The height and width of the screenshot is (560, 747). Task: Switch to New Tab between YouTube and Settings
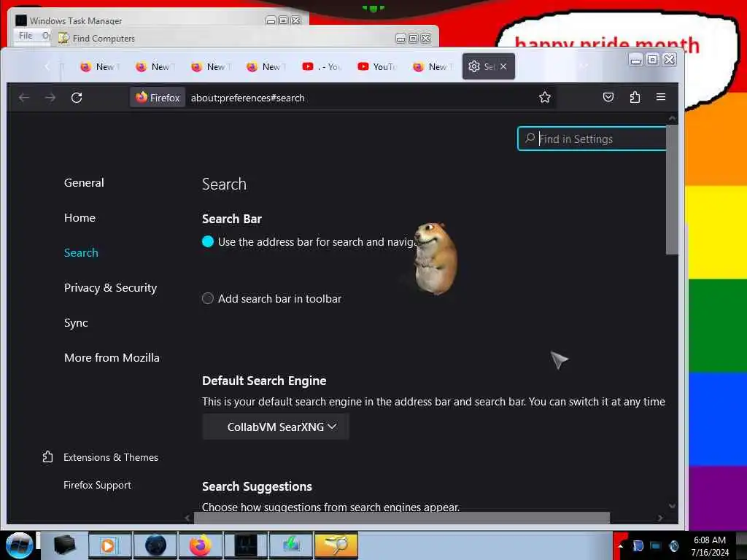432,66
